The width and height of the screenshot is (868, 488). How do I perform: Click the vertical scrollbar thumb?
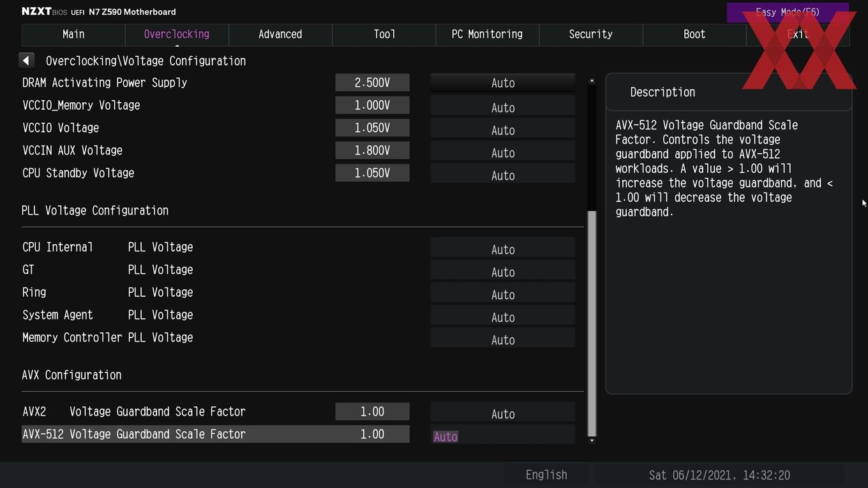(x=592, y=323)
